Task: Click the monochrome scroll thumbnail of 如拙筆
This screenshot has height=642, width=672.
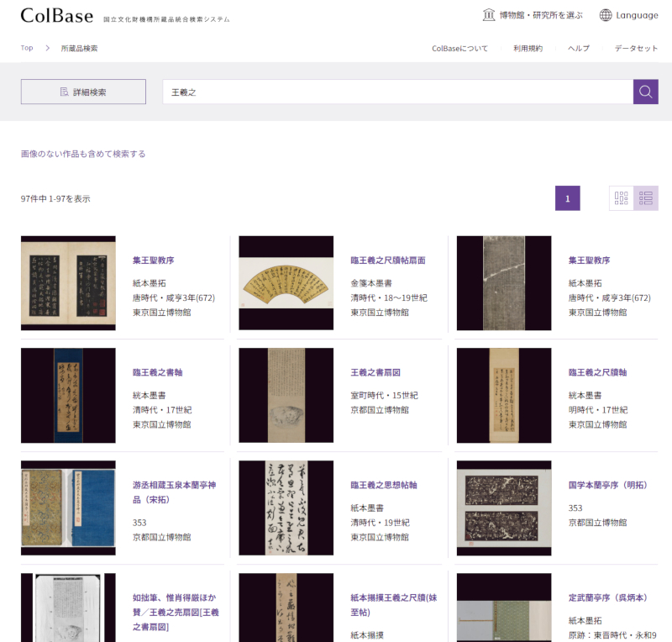Action: coord(68,608)
